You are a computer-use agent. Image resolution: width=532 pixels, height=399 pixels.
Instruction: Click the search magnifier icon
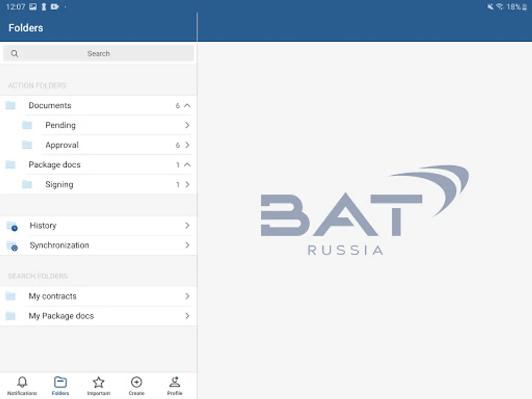tap(15, 54)
